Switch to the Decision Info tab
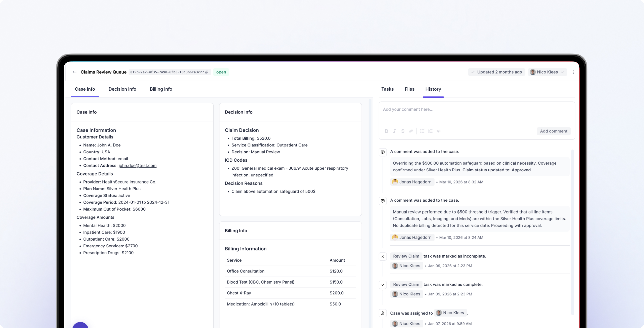The image size is (644, 328). click(122, 89)
